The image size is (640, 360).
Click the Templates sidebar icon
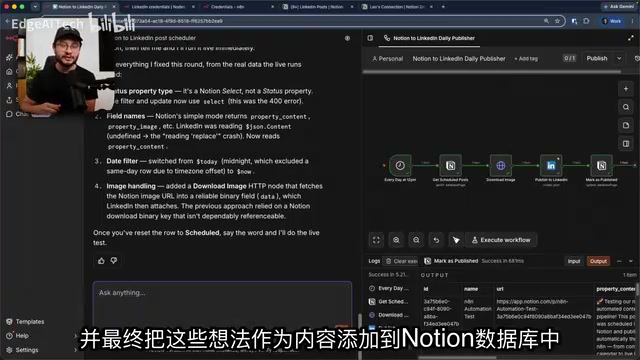9,322
